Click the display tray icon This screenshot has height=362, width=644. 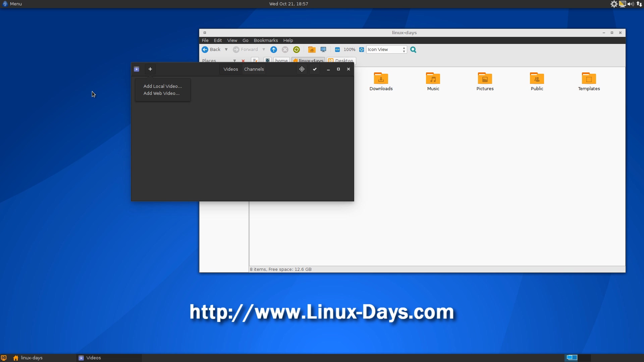(623, 4)
